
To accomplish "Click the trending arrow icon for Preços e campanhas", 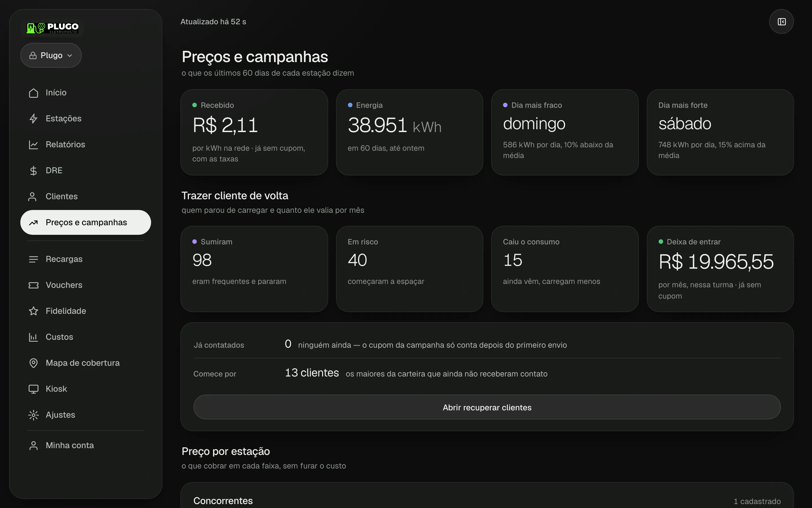I will 33,222.
